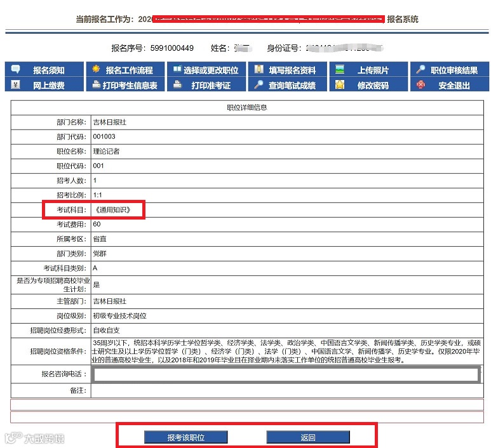Click the ratio value 1:1
491x448 pixels.
[97, 195]
